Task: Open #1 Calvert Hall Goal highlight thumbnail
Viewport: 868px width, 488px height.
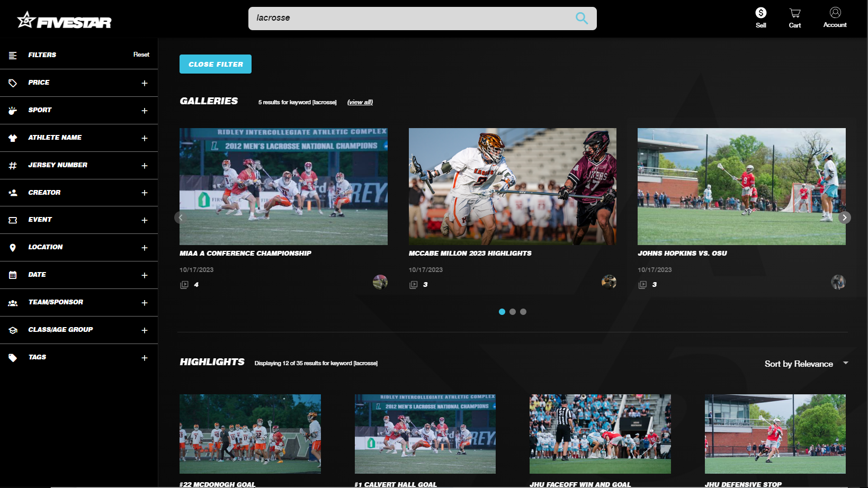Action: point(425,434)
